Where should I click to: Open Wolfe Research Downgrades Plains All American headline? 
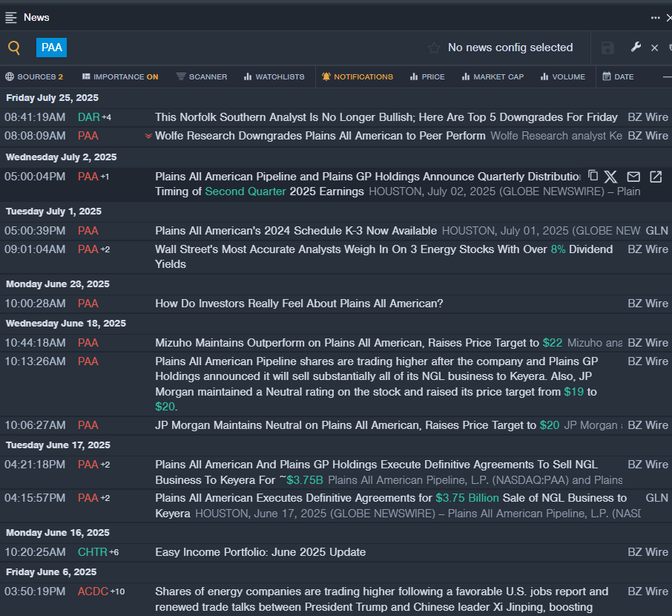point(320,136)
